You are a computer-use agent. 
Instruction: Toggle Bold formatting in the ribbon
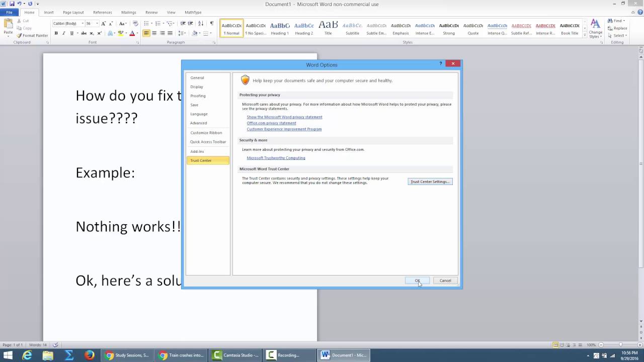click(x=56, y=33)
